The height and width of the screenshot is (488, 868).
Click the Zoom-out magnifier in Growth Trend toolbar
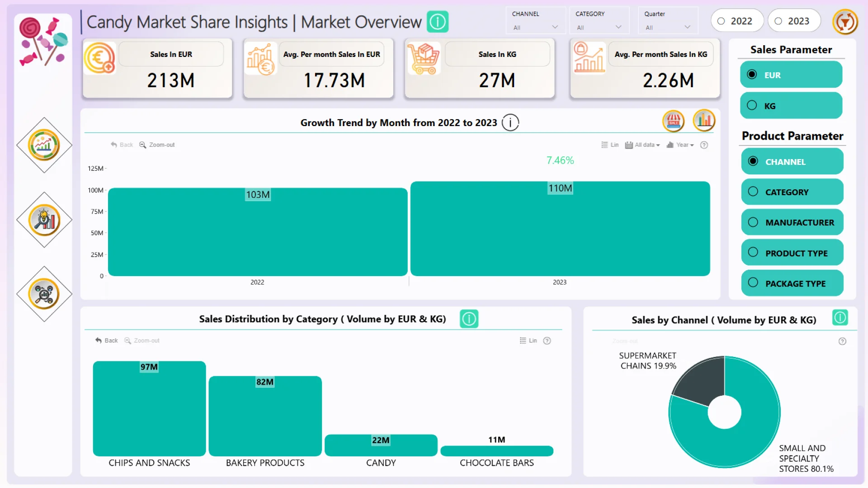click(156, 145)
